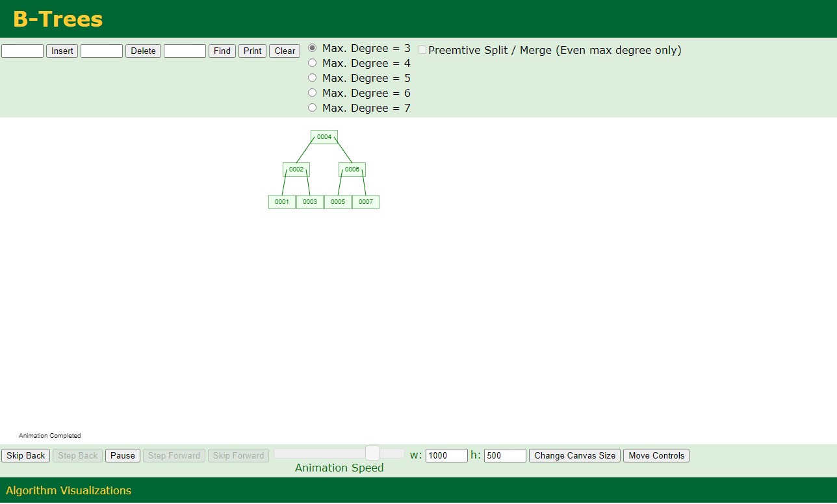Viewport: 837px width, 504px height.
Task: Select Max. Degree = 7 radio button
Action: [312, 107]
